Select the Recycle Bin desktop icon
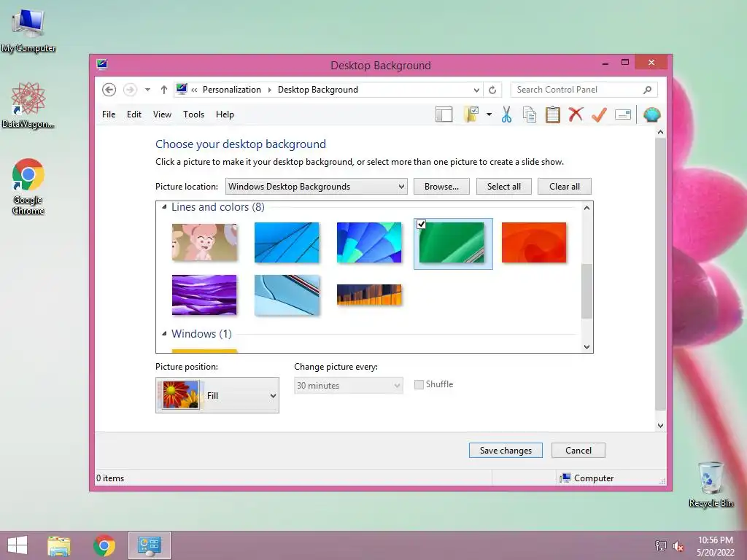The image size is (747, 560). [711, 484]
